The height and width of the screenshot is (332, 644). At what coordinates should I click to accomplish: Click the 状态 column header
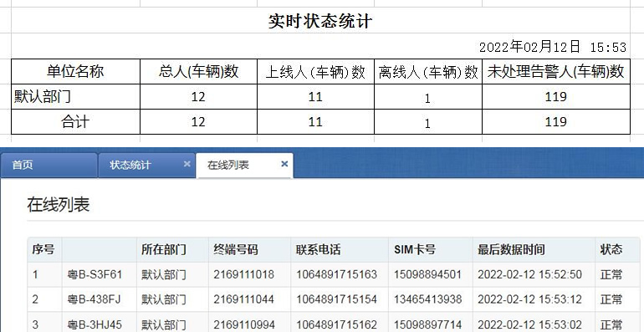(617, 249)
